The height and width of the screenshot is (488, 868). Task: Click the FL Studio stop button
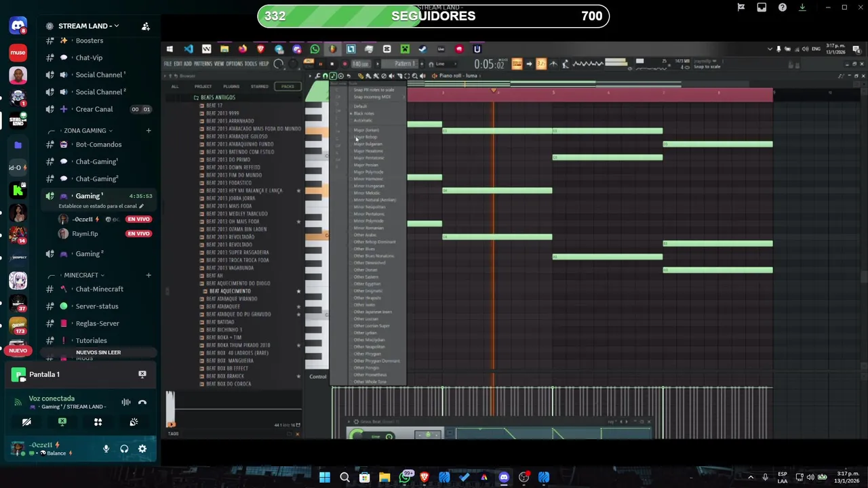(x=332, y=64)
